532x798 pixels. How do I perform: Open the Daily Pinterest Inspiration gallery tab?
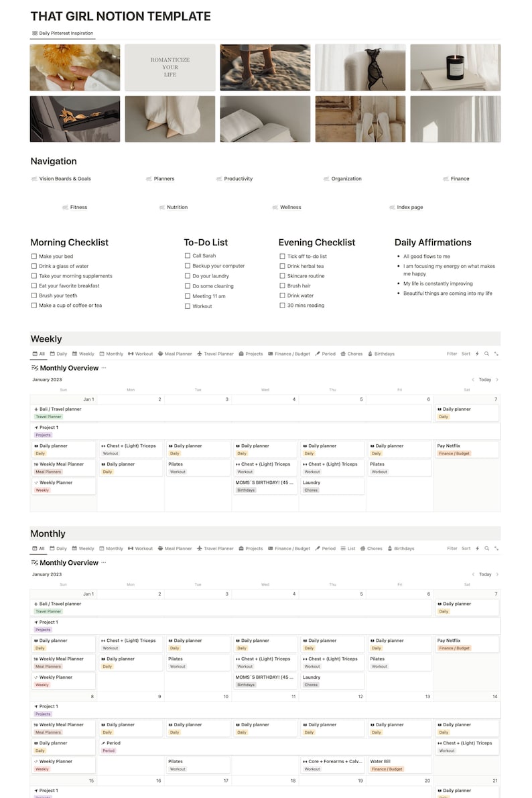coord(62,33)
